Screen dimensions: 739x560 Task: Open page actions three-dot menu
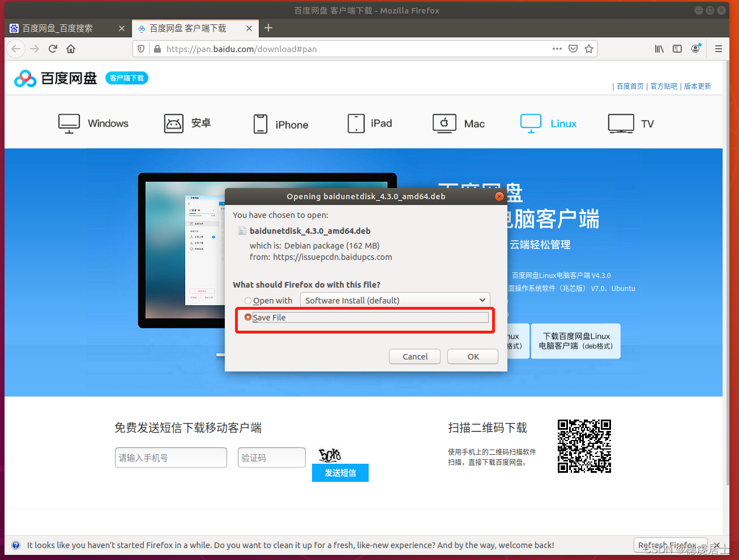557,49
